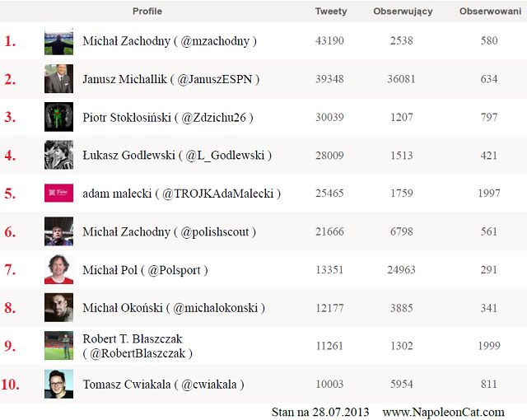The image size is (527, 420).
Task: Sort by the Obserwowani column header
Action: point(487,12)
